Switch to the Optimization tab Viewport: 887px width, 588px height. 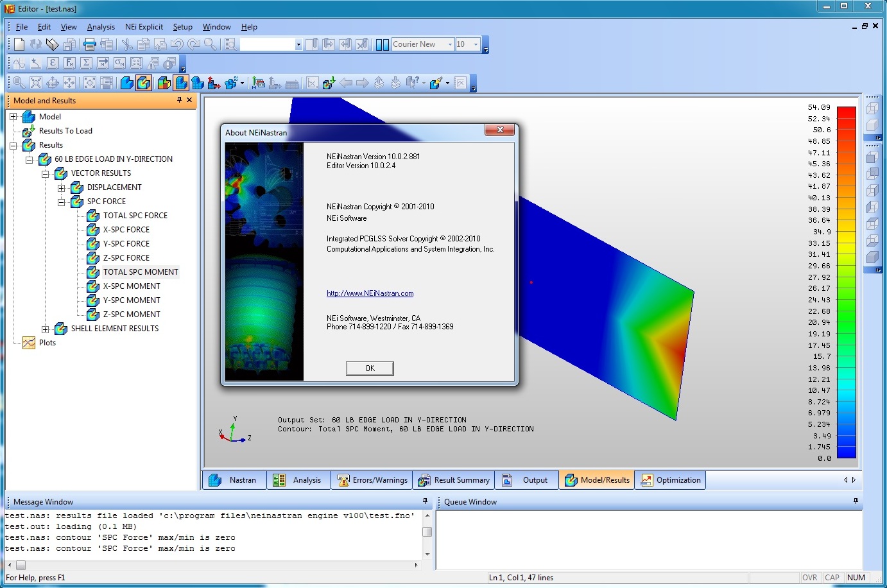click(x=671, y=480)
